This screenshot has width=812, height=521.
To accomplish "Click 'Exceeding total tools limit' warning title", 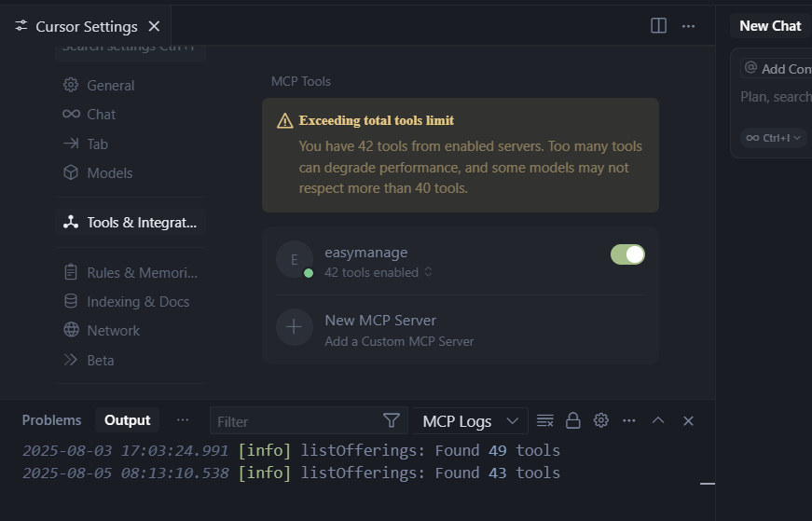I will [x=377, y=120].
